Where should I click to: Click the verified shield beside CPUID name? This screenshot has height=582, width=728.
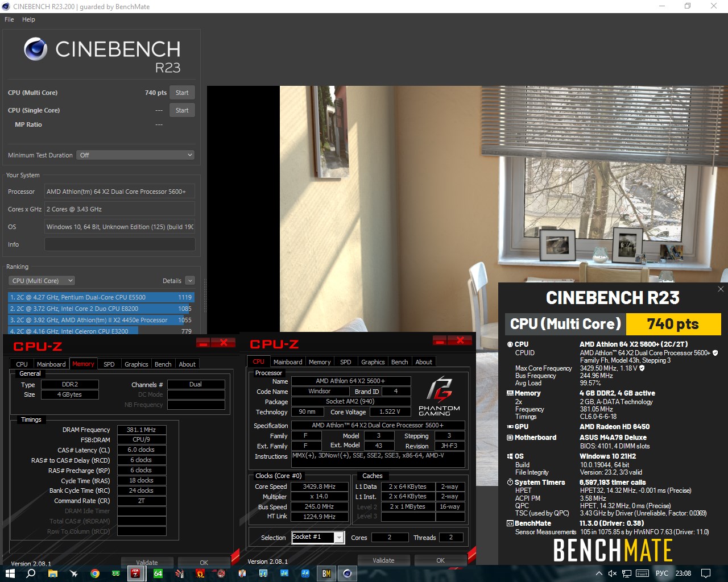pyautogui.click(x=715, y=353)
